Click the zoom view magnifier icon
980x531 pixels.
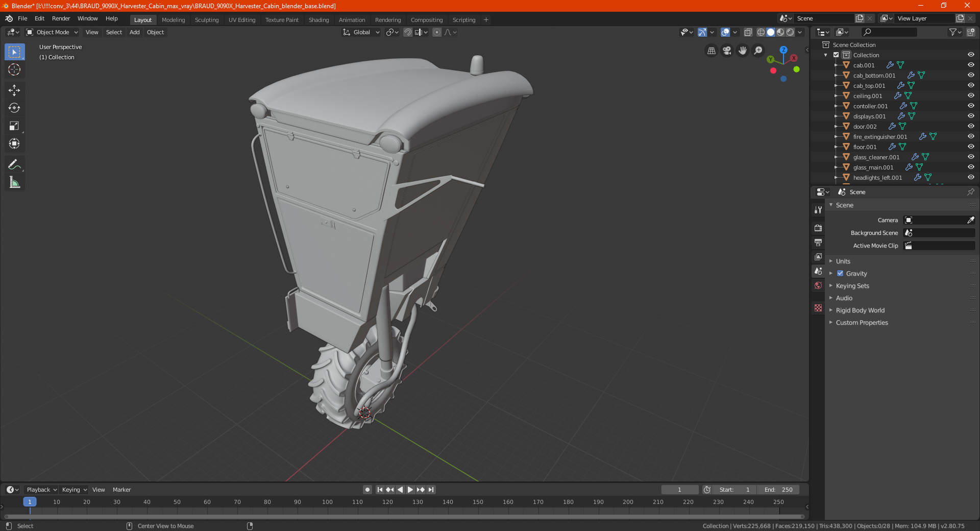[758, 51]
